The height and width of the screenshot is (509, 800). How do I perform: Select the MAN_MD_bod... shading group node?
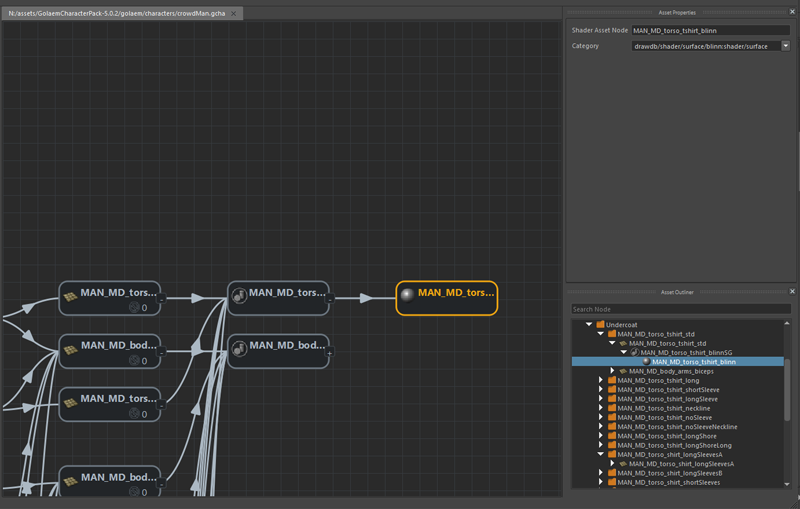pyautogui.click(x=278, y=350)
